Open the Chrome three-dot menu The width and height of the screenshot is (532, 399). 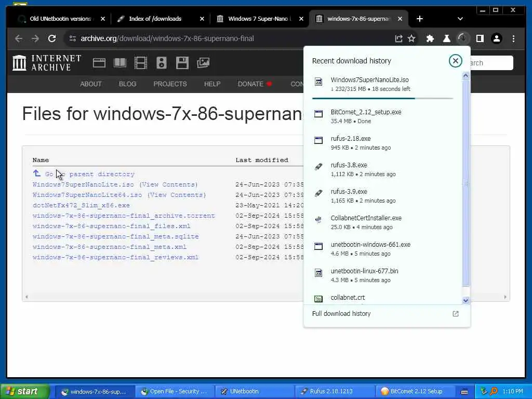[x=513, y=38]
